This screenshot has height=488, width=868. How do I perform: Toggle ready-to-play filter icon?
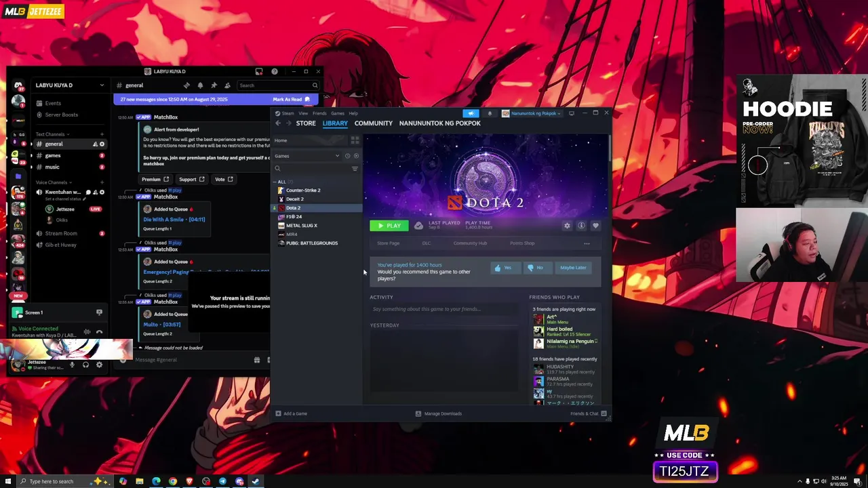coord(357,156)
